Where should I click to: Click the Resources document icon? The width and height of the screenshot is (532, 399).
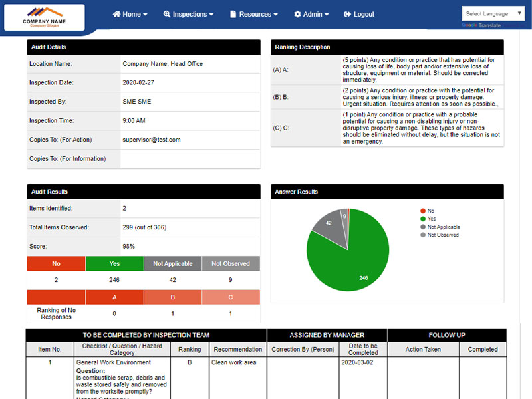click(x=233, y=14)
